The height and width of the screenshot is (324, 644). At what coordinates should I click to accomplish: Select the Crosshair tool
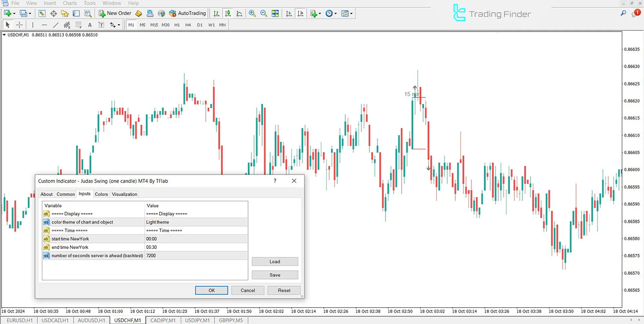(19, 24)
